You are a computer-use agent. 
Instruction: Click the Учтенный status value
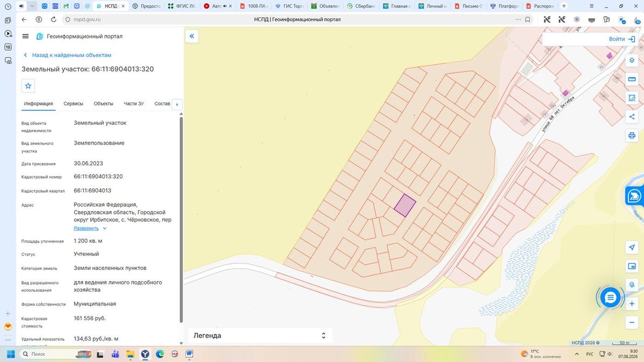pos(86,254)
